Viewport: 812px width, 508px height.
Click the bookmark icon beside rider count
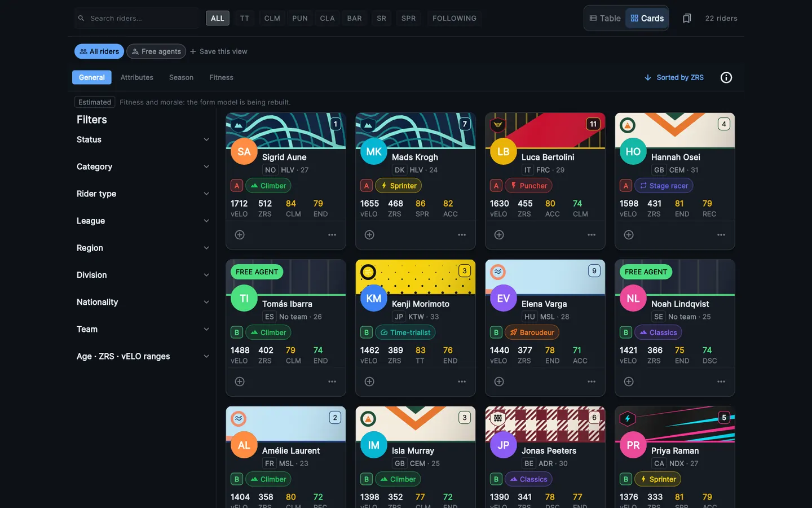point(687,19)
